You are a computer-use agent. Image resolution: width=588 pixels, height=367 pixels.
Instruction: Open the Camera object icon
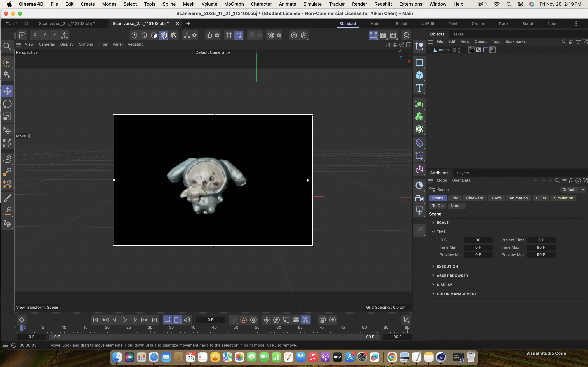[x=419, y=198]
